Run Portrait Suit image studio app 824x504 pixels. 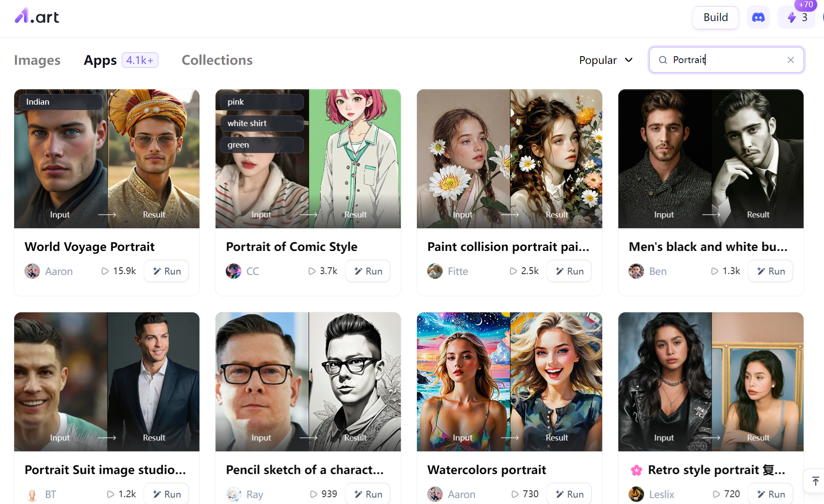pyautogui.click(x=166, y=494)
